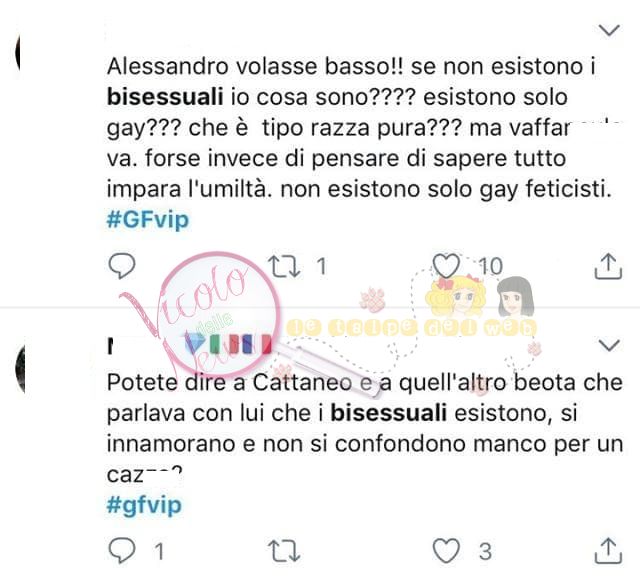
Task: Expand the second tweet's chevron options menu
Action: tap(609, 345)
